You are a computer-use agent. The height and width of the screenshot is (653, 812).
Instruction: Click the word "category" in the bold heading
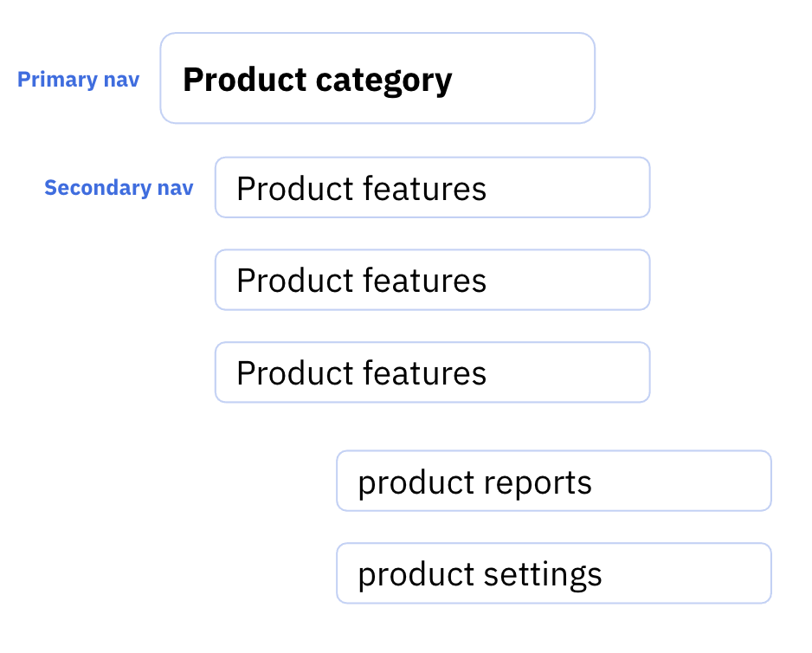(383, 81)
